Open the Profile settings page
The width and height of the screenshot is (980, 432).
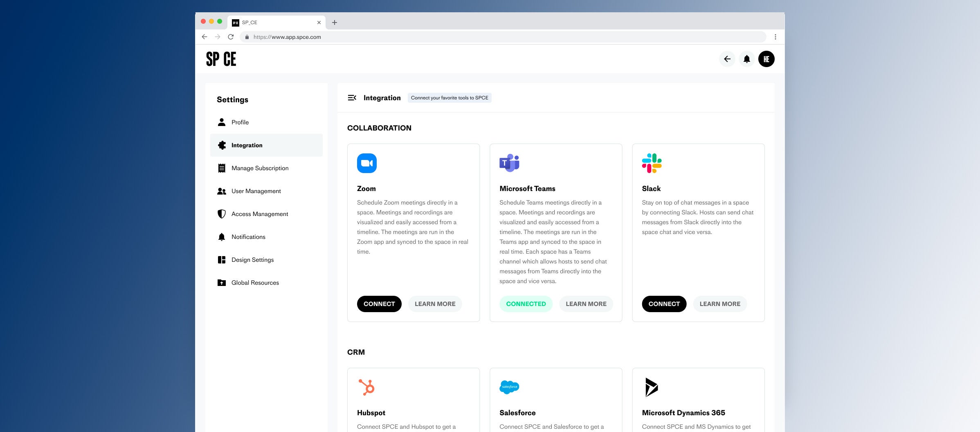point(266,122)
